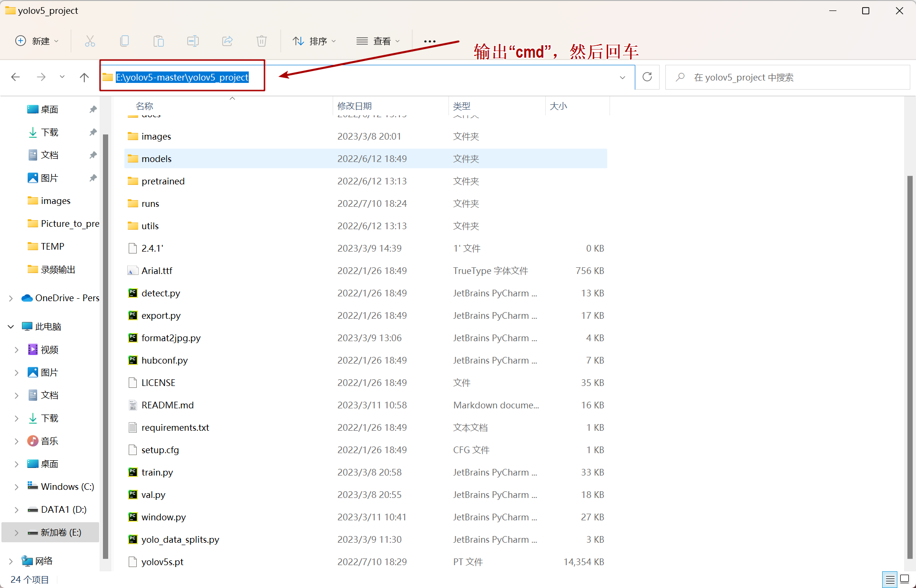
Task: Select 文档 in quick access
Action: pos(50,155)
